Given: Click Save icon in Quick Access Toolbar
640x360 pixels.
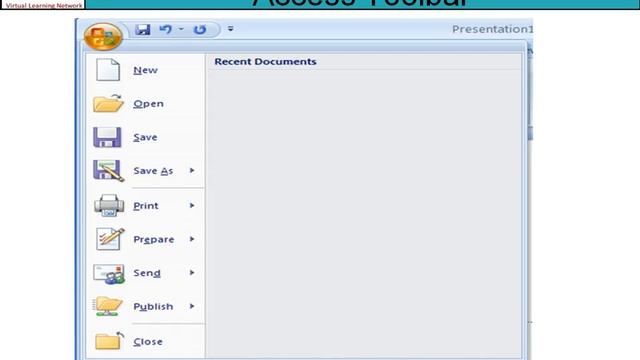Looking at the screenshot, I should (142, 29).
